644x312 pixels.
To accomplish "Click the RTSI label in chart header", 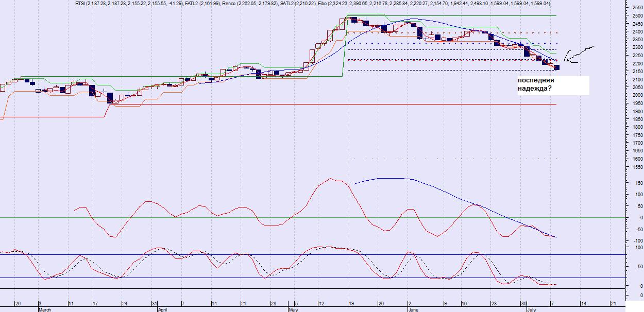I will click(x=79, y=4).
